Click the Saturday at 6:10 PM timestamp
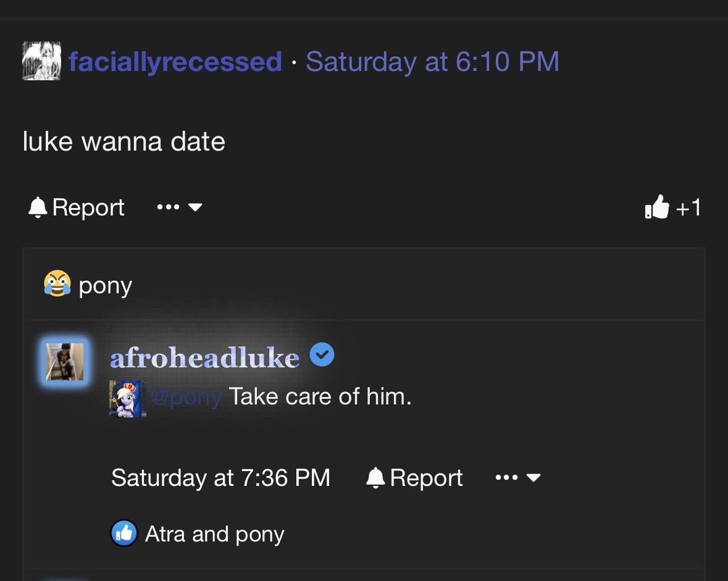Viewport: 728px width, 581px height. [x=432, y=61]
